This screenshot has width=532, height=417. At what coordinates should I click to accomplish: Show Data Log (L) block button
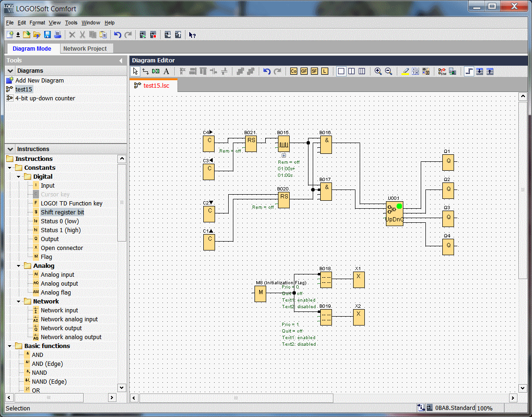[325, 71]
